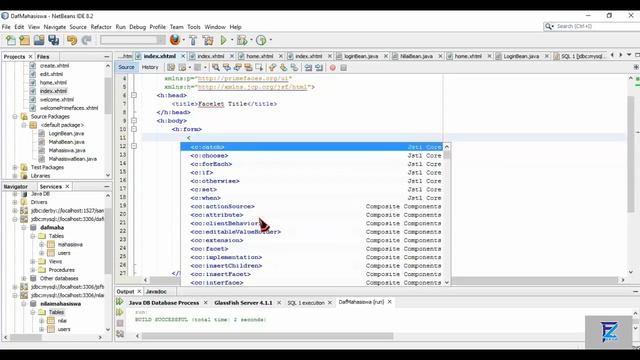Collapse the code fold at line 10

[x=134, y=129]
